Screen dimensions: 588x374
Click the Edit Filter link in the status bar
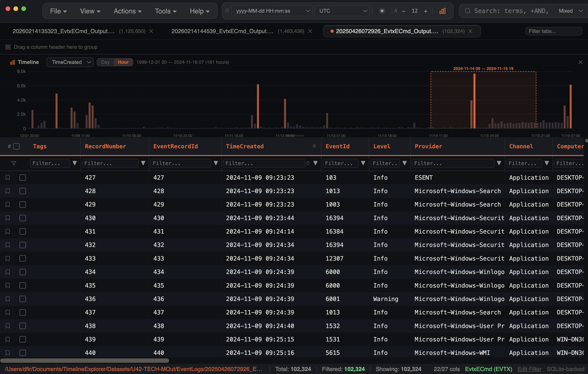point(529,369)
